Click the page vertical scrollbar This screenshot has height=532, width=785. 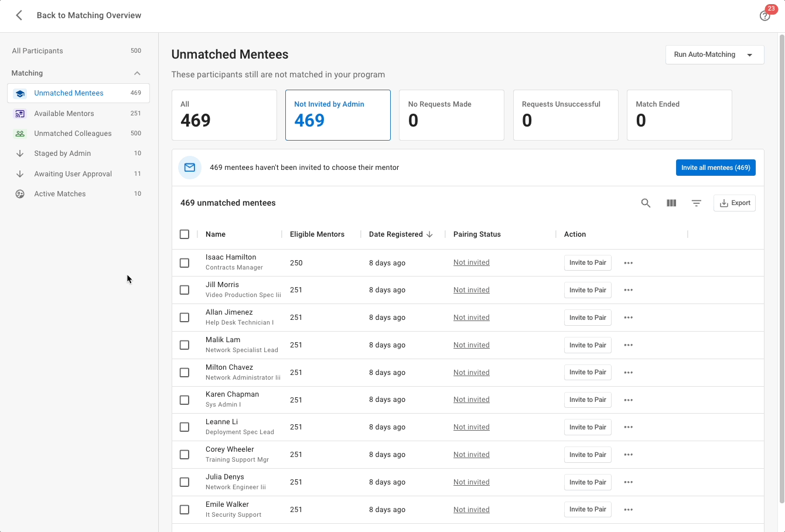click(x=781, y=270)
